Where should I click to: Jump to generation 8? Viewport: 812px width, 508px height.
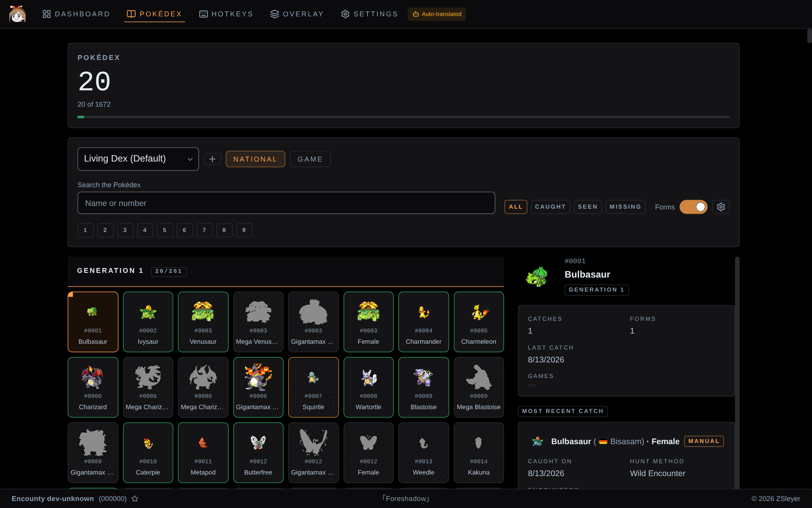click(x=224, y=230)
